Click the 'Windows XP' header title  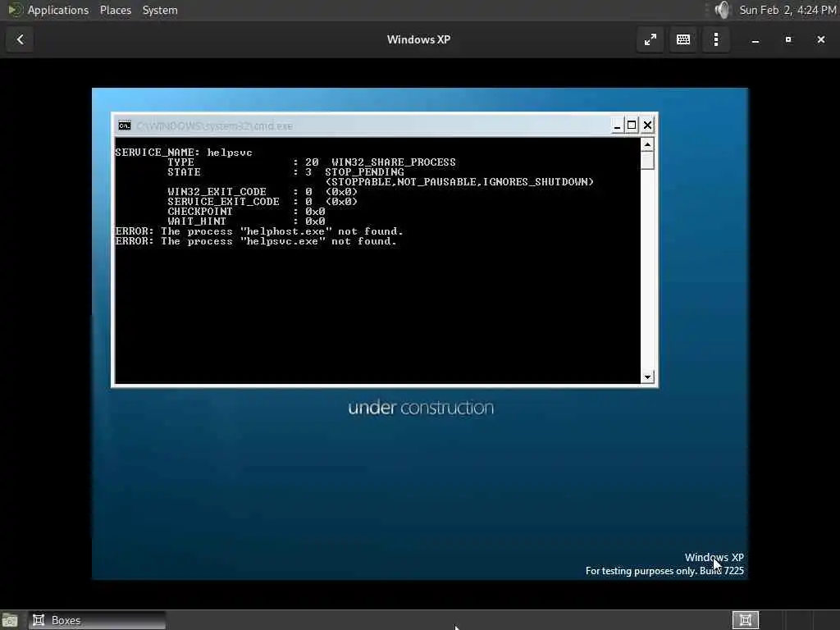pos(418,39)
